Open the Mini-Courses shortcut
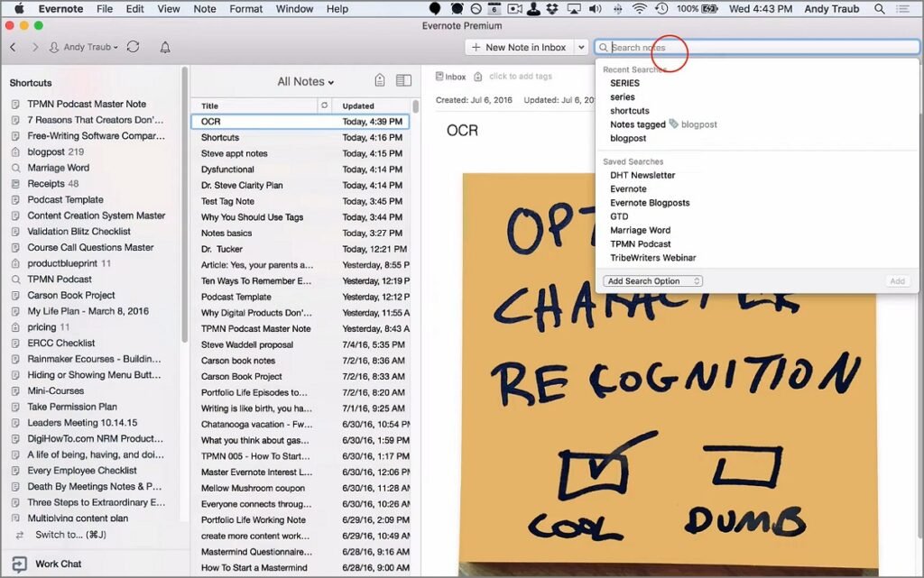The height and width of the screenshot is (578, 924). [x=55, y=390]
